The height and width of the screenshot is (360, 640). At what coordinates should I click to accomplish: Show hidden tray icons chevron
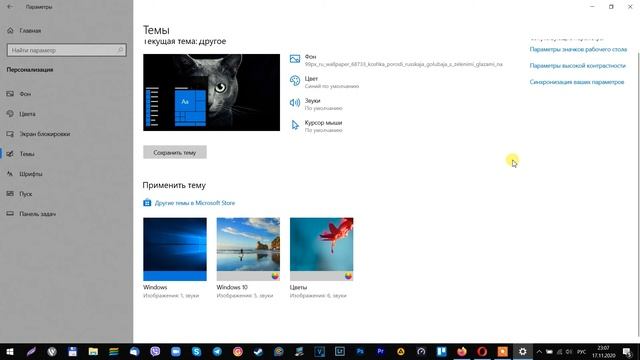pyautogui.click(x=539, y=351)
